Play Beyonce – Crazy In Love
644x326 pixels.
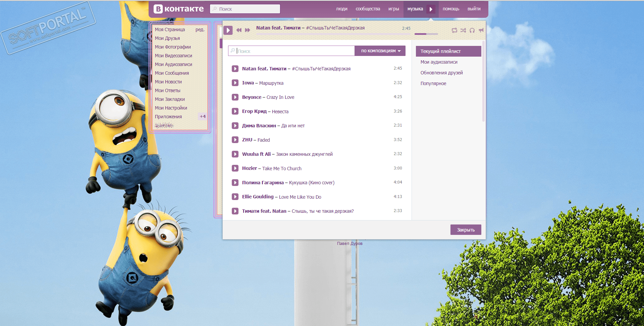(235, 97)
